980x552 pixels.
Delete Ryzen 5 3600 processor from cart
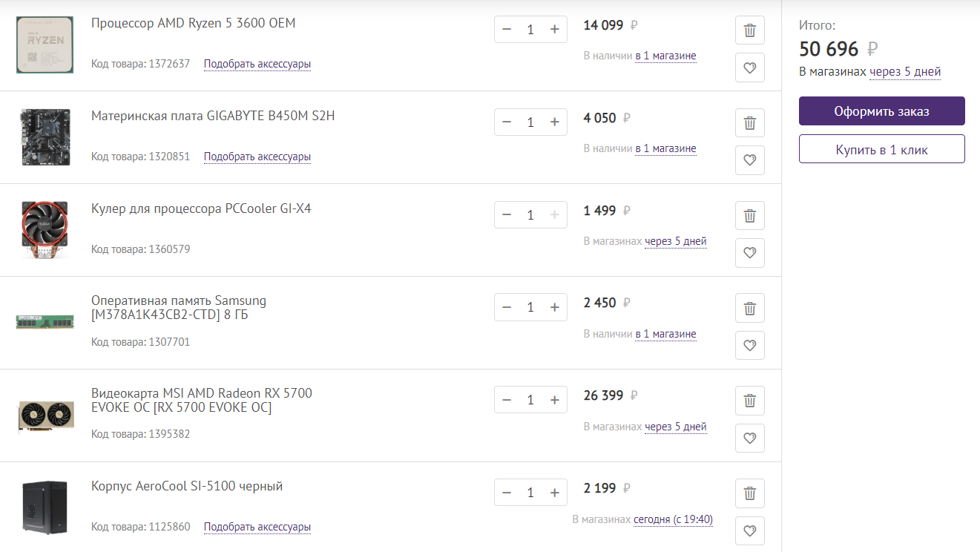749,30
